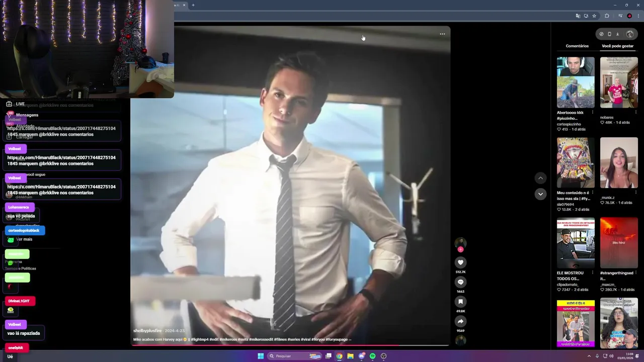Open the spinning music disc avatar

[x=460, y=340]
